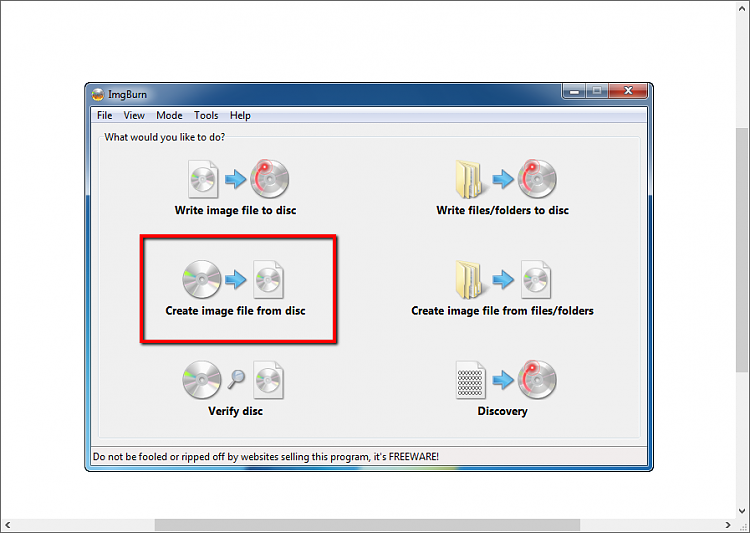The image size is (750, 533).
Task: Open the File menu
Action: (x=104, y=115)
